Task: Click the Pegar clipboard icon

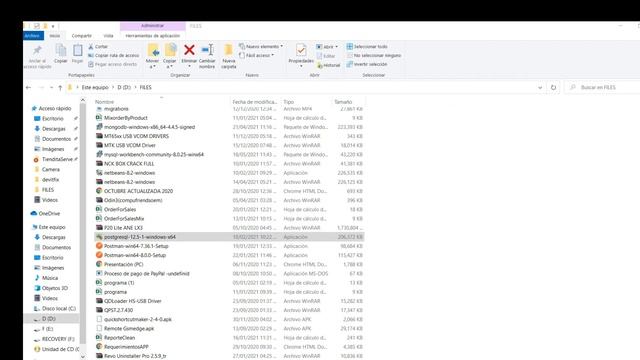Action: click(78, 51)
